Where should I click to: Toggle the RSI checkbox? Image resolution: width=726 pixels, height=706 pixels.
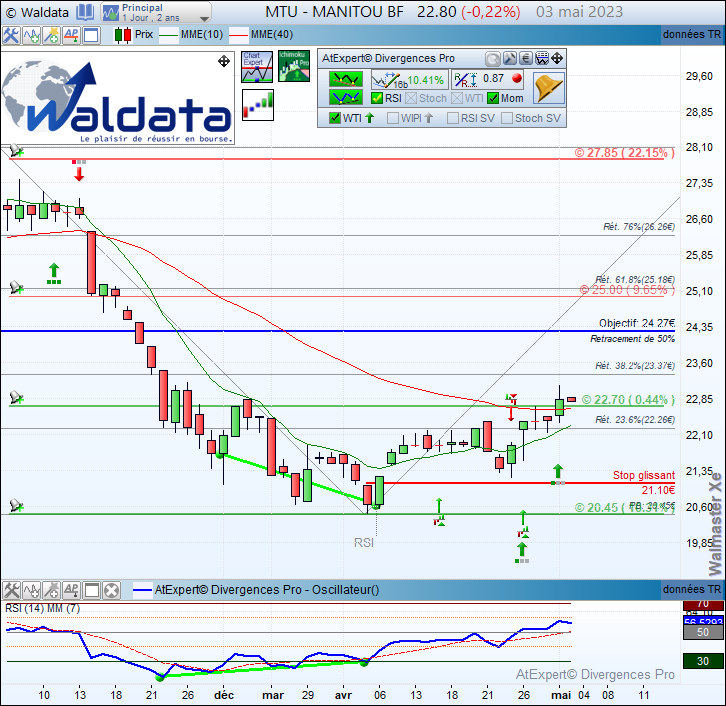[x=377, y=98]
